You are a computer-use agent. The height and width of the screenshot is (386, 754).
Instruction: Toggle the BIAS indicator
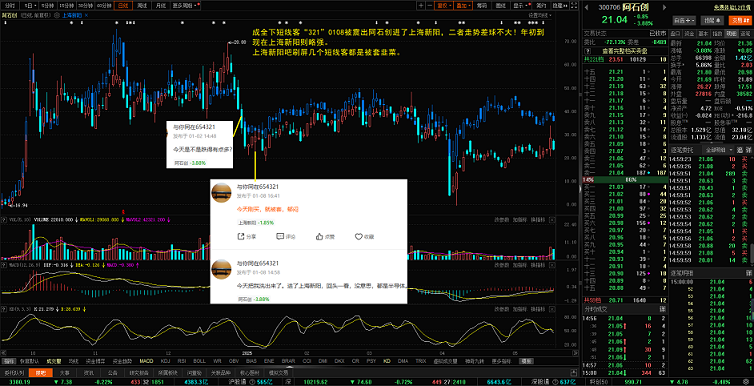pyautogui.click(x=251, y=361)
